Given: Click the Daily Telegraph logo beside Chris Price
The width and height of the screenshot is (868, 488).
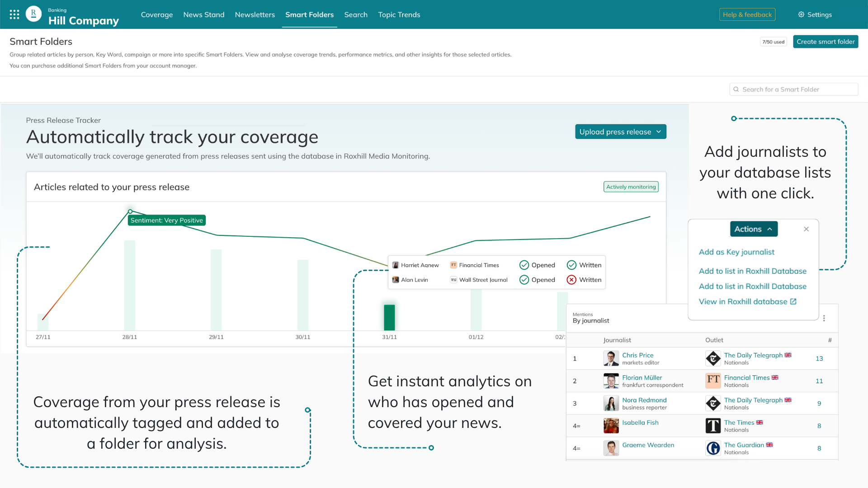Looking at the screenshot, I should [713, 359].
